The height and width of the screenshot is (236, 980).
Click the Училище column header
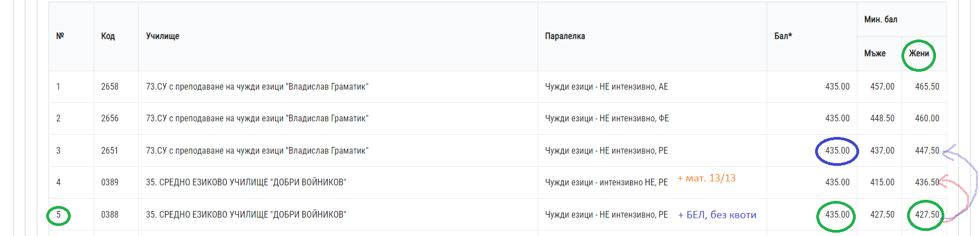click(x=163, y=36)
